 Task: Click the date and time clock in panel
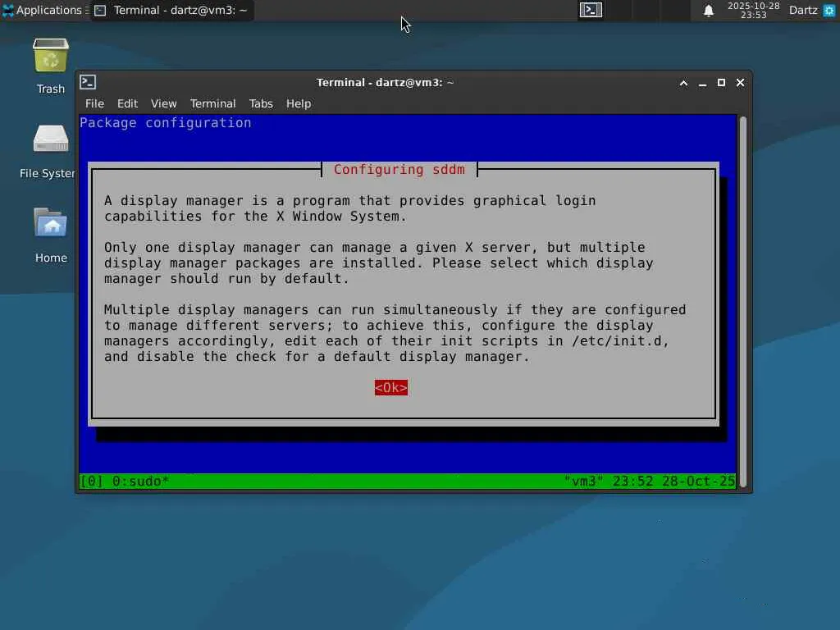753,10
